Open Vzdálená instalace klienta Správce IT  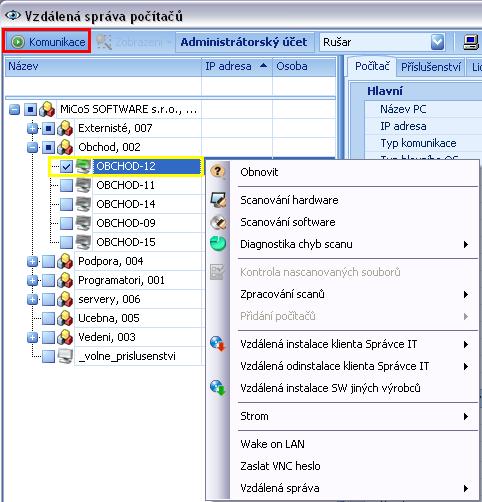pos(342,344)
